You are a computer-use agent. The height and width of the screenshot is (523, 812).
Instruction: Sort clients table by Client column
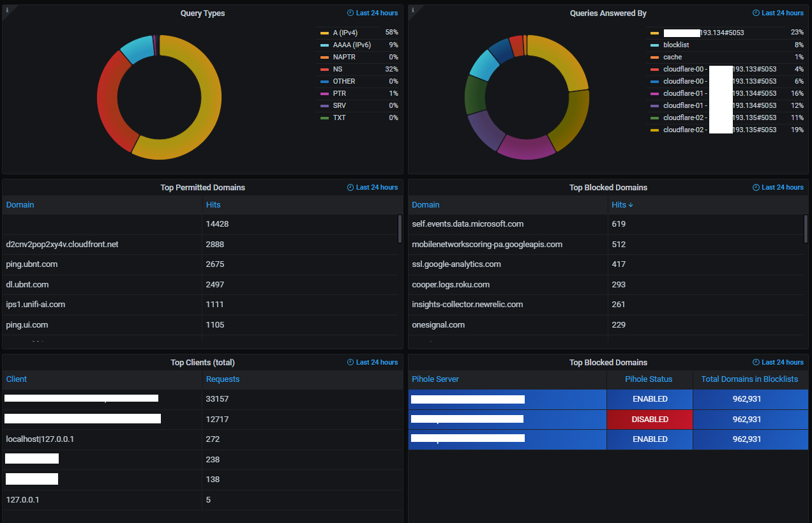pos(17,379)
